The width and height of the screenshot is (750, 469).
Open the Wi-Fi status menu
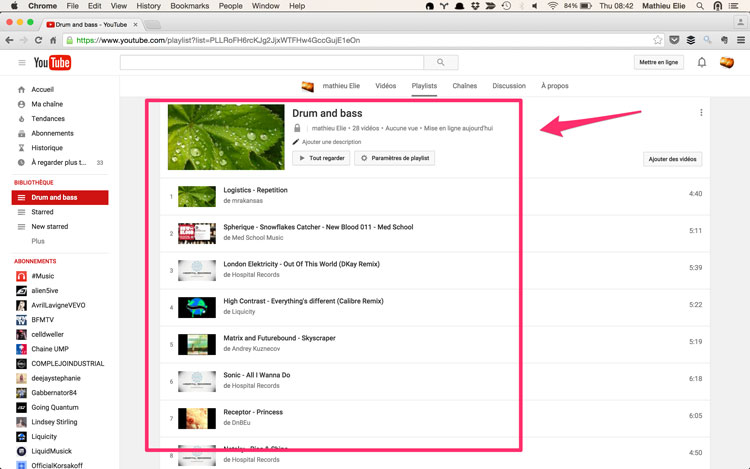552,6
